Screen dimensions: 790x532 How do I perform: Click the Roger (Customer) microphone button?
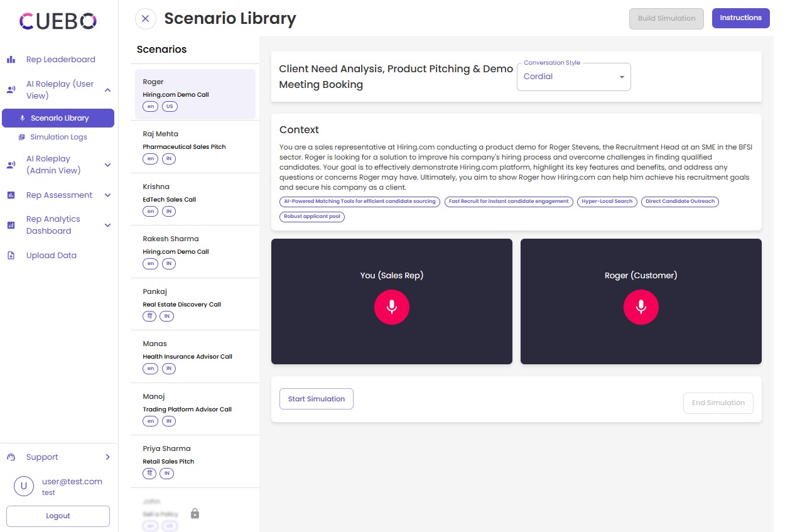tap(641, 307)
